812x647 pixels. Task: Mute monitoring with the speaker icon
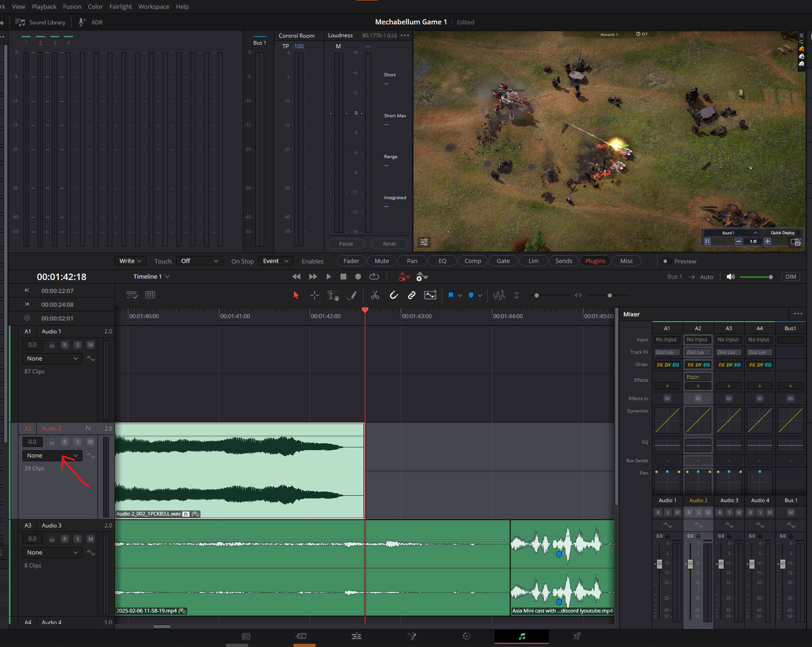730,276
